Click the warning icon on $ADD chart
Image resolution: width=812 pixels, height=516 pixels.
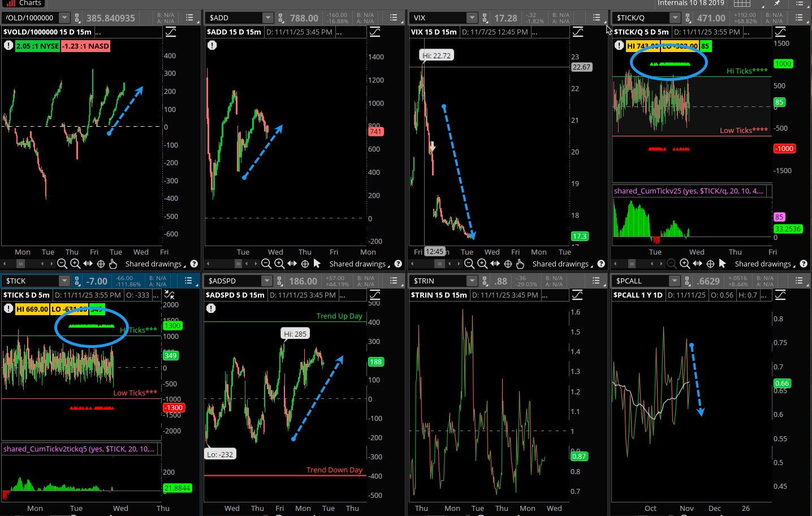click(212, 45)
